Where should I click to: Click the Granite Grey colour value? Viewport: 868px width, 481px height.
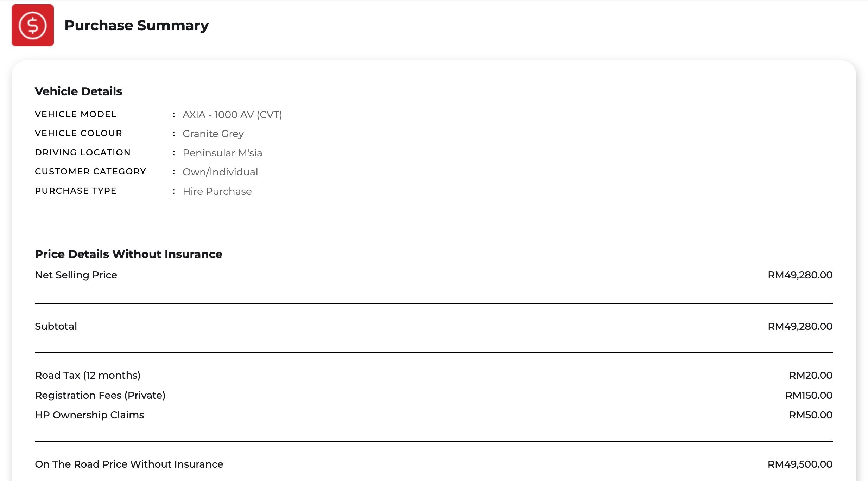(x=213, y=134)
